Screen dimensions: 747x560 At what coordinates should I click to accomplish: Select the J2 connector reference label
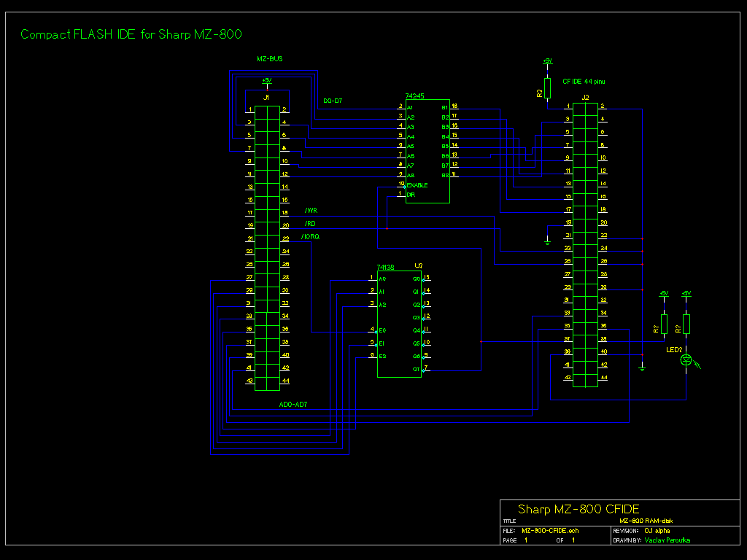pyautogui.click(x=585, y=97)
